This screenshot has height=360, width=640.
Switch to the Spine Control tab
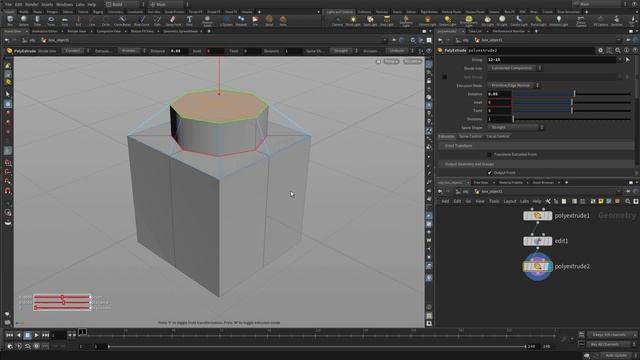470,136
